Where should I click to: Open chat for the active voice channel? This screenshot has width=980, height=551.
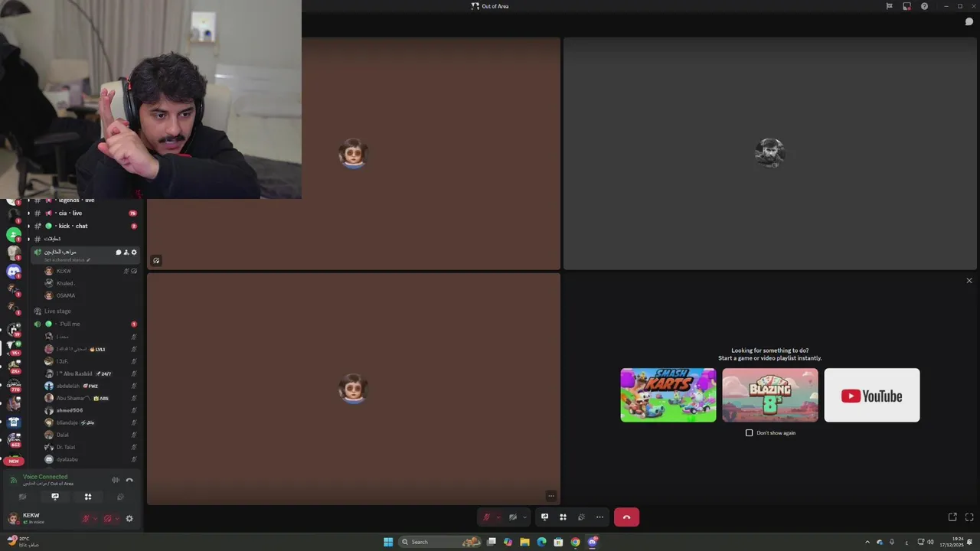click(x=119, y=253)
